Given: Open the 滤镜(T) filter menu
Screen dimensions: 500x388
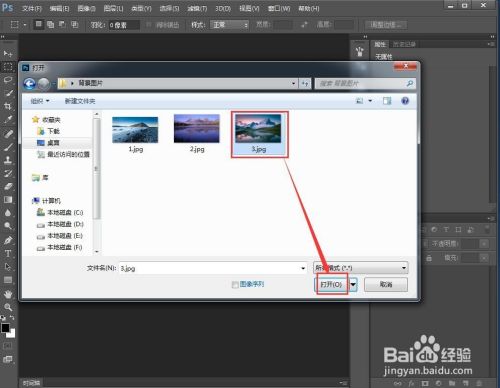Looking at the screenshot, I should 197,8.
